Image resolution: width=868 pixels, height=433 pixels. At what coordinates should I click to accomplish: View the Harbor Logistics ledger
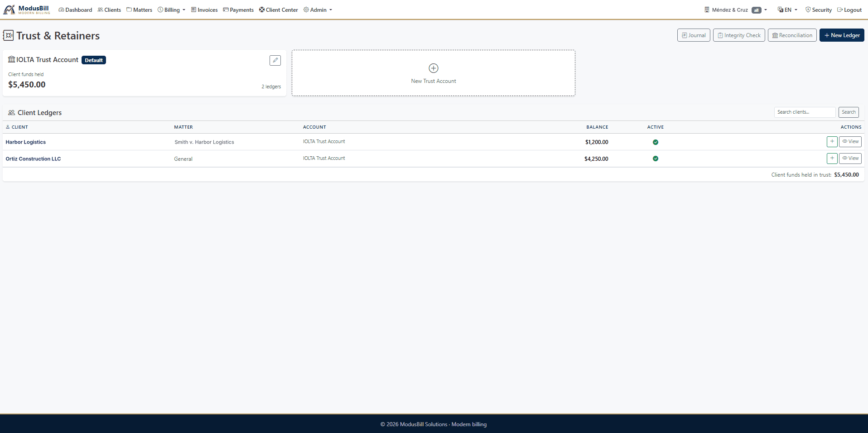[850, 142]
